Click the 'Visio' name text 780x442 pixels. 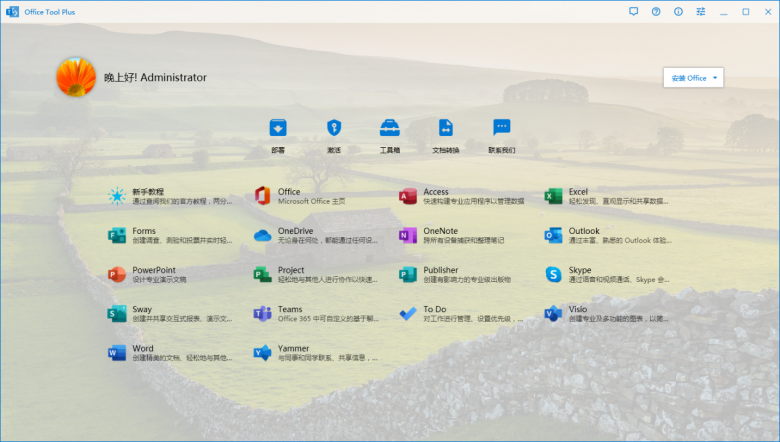[x=578, y=309]
